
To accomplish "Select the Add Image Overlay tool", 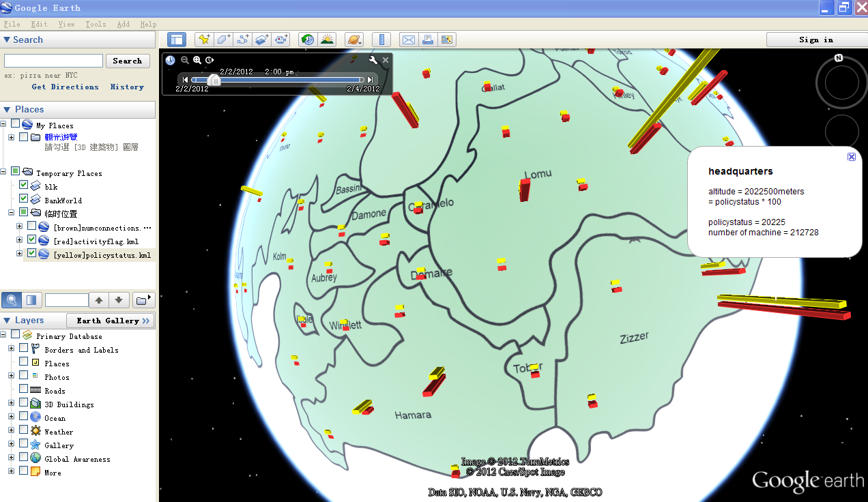I will pos(261,40).
